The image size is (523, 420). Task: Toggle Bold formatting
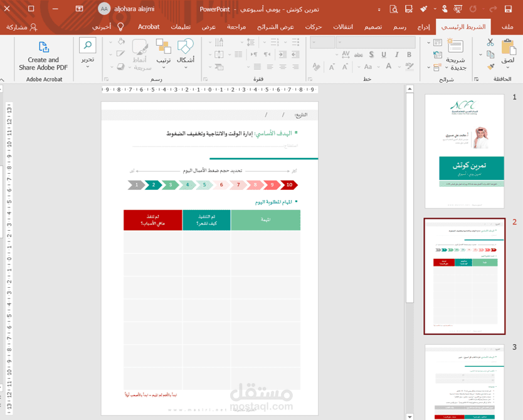pyautogui.click(x=409, y=55)
